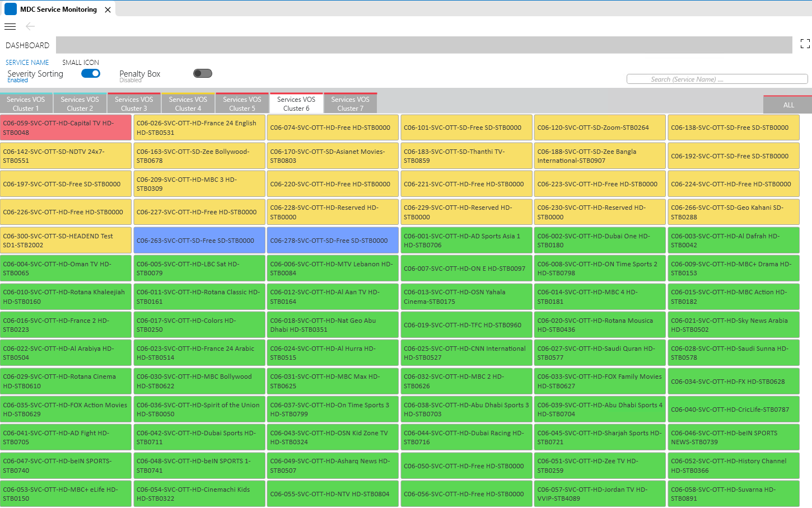The height and width of the screenshot is (508, 812).
Task: Close the MDC Service Monitoring tab
Action: 108,10
